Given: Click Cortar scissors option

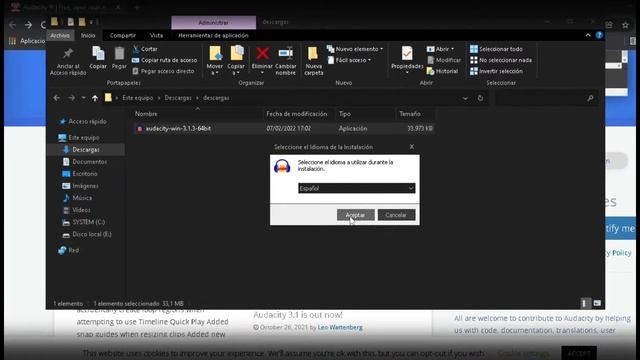Looking at the screenshot, I should [x=145, y=49].
